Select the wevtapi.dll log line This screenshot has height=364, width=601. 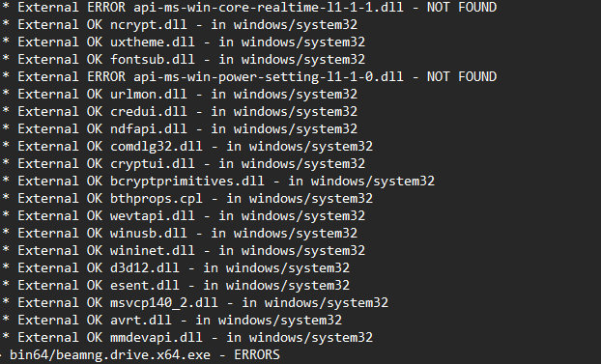(x=184, y=216)
